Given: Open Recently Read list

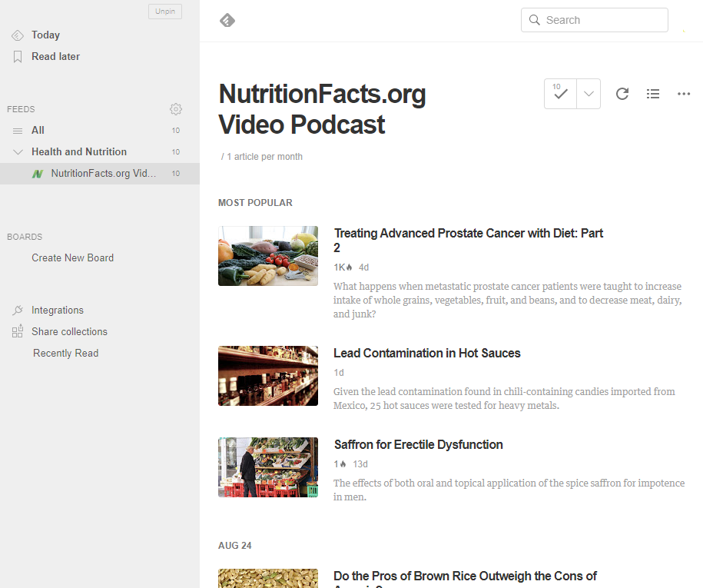Looking at the screenshot, I should pos(65,354).
